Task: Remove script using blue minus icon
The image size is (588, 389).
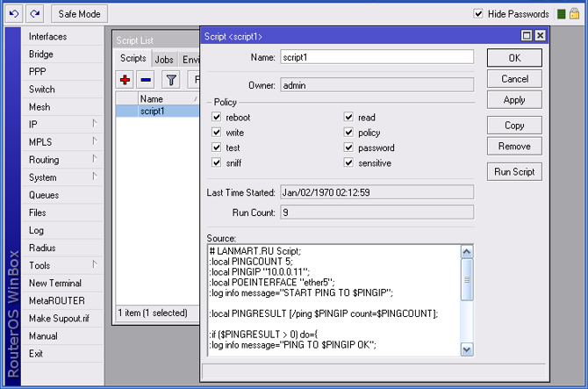Action: point(146,80)
